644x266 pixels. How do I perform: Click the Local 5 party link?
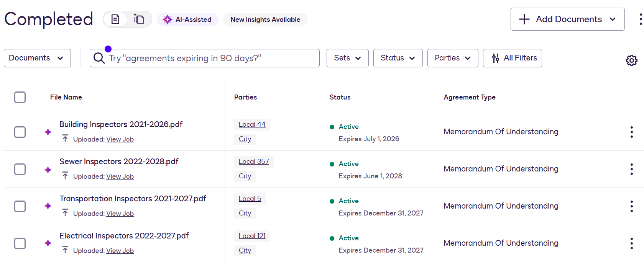[250, 199]
